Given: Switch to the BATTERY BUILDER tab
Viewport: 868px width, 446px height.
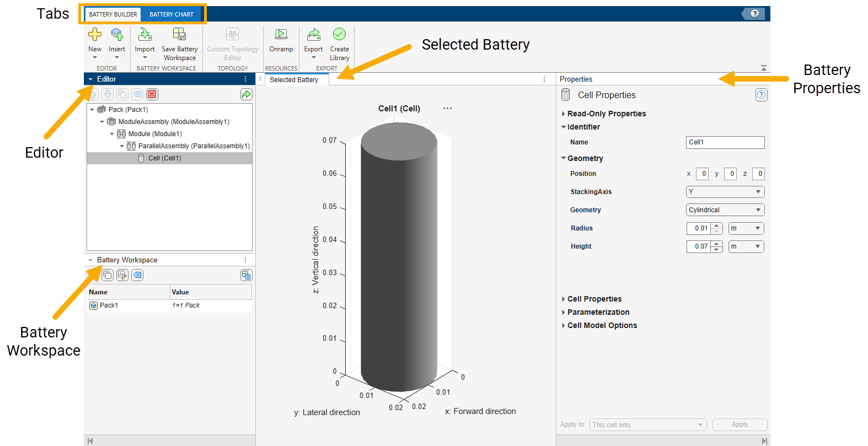Looking at the screenshot, I should pos(113,14).
